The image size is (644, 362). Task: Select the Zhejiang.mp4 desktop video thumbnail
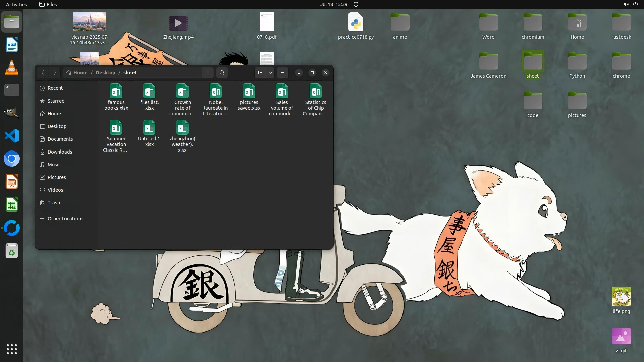pyautogui.click(x=178, y=23)
